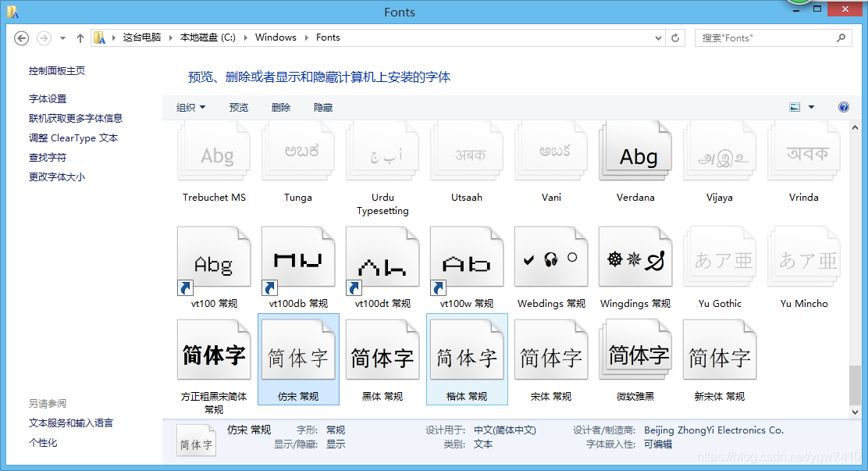Screen dimensions: 868x471
Task: Go back with the back arrow
Action: 22,37
